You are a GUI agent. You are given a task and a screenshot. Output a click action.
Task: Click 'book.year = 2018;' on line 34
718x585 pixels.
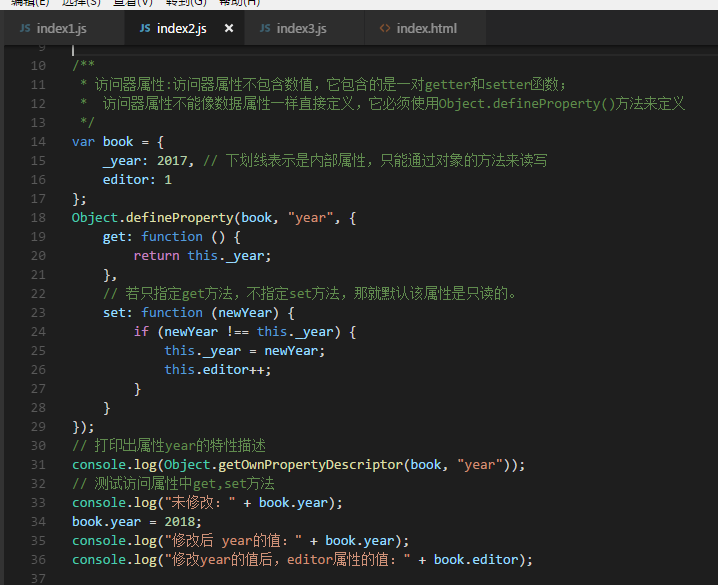click(137, 522)
